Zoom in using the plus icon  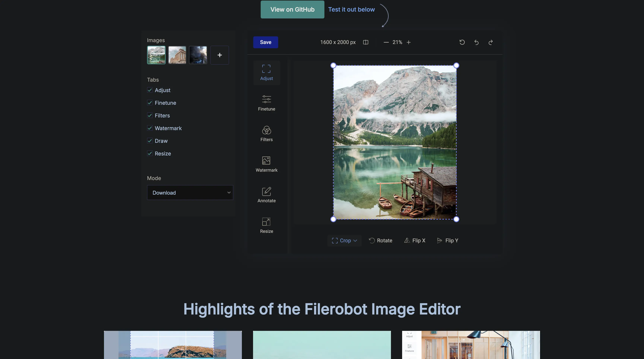[408, 42]
